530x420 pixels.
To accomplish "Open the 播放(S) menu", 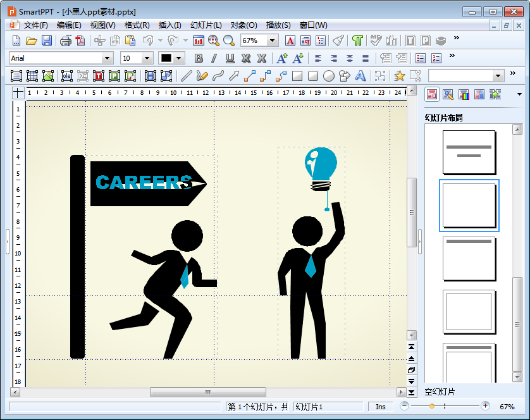I will tap(278, 25).
